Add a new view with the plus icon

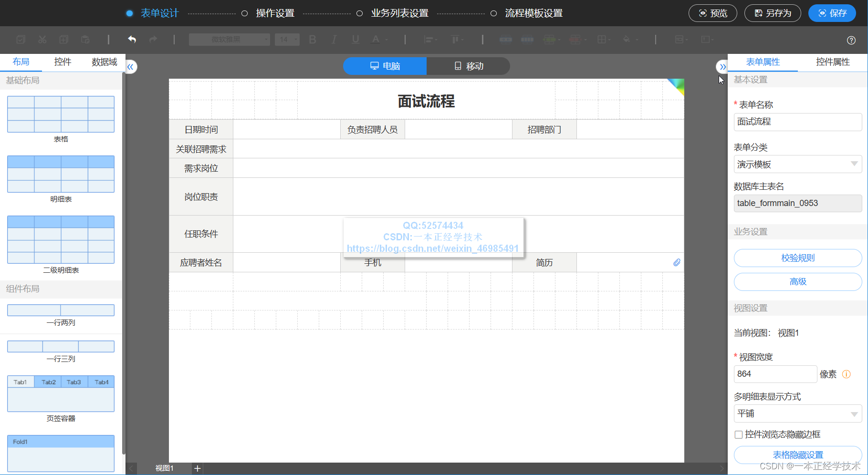coord(198,469)
